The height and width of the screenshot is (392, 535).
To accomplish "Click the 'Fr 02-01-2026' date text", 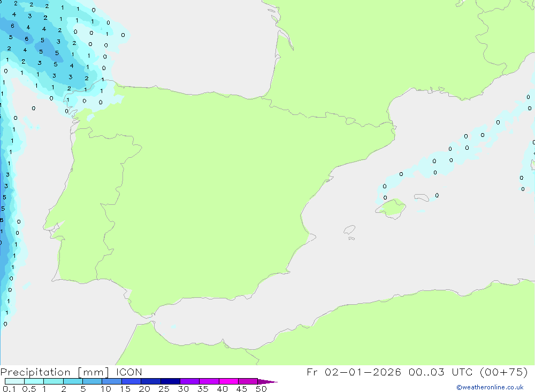I will [354, 372].
